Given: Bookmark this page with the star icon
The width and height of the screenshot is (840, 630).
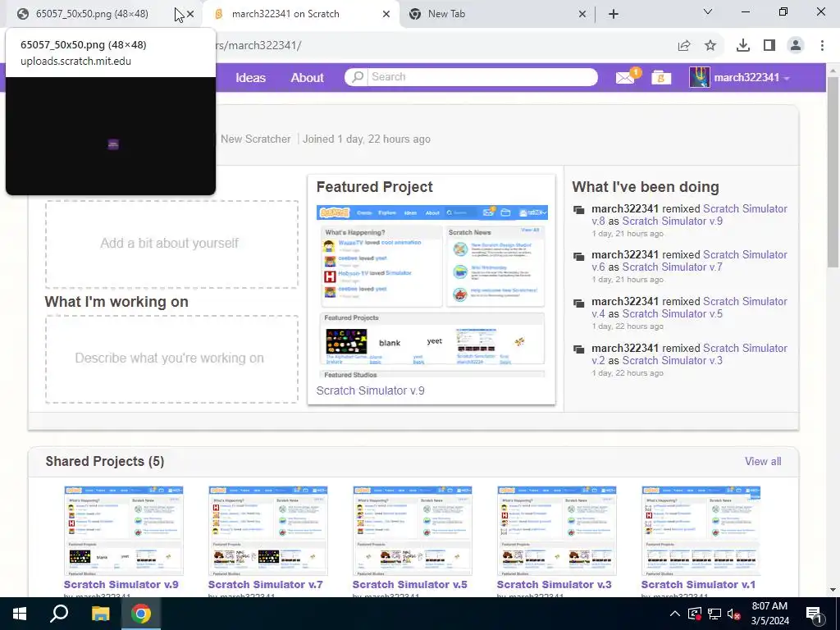Looking at the screenshot, I should pyautogui.click(x=710, y=46).
